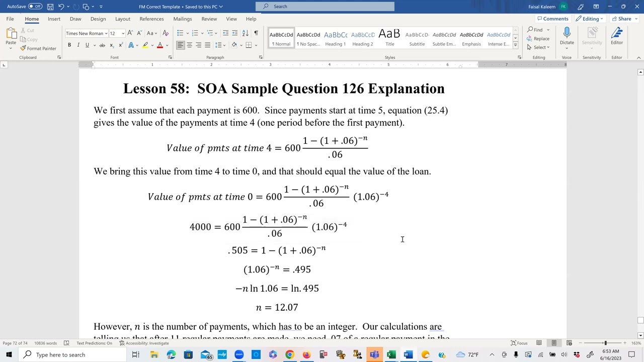644x362 pixels.
Task: Click the Numbering list icon
Action: 195,33
